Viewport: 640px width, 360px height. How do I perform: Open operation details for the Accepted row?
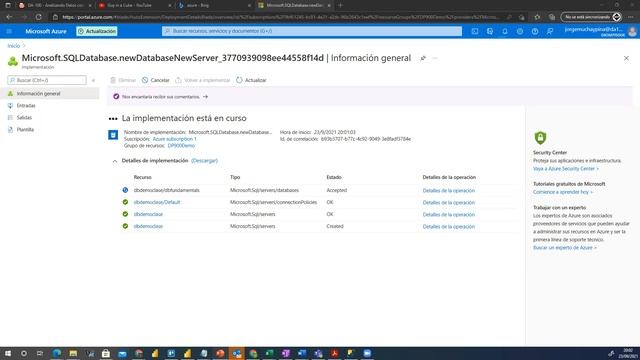coord(449,191)
